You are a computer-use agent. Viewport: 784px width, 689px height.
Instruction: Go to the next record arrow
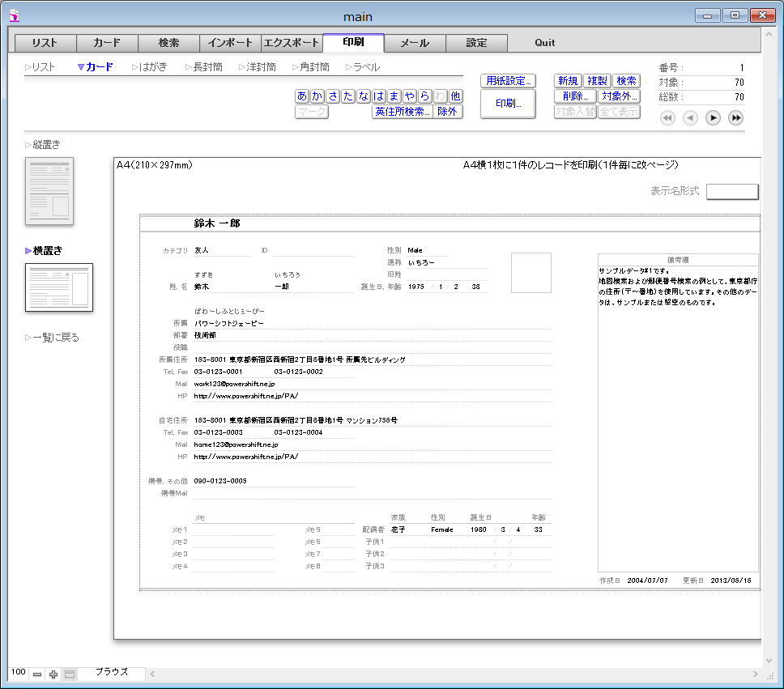[713, 118]
